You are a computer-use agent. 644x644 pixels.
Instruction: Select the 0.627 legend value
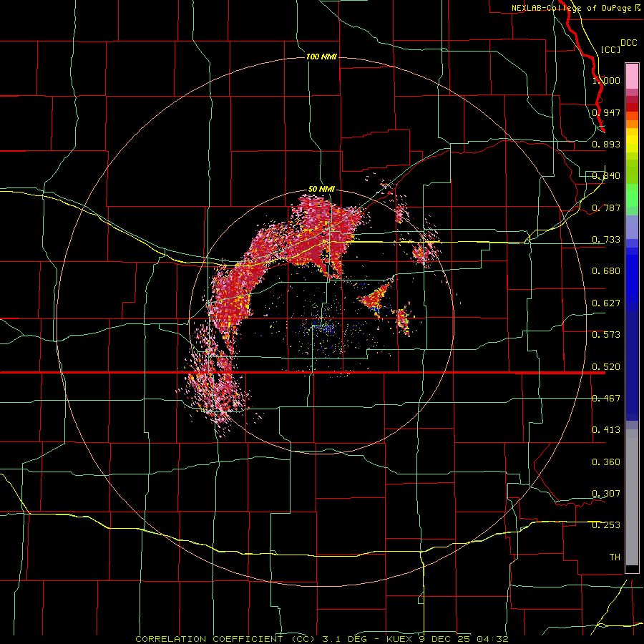pyautogui.click(x=606, y=303)
